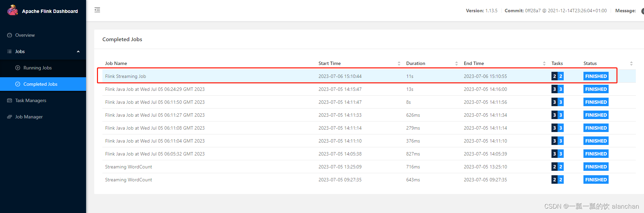Click the Overview dashboard icon

[10, 35]
